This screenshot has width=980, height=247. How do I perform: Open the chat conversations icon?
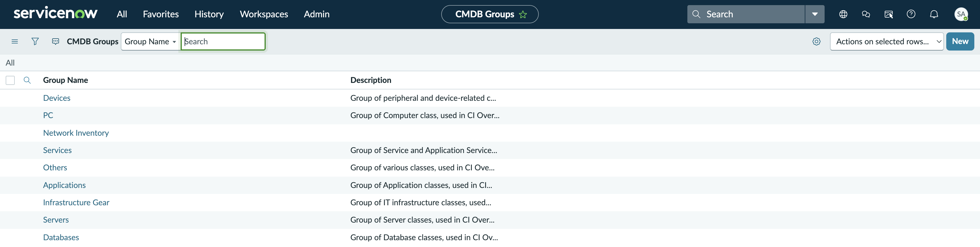point(865,14)
